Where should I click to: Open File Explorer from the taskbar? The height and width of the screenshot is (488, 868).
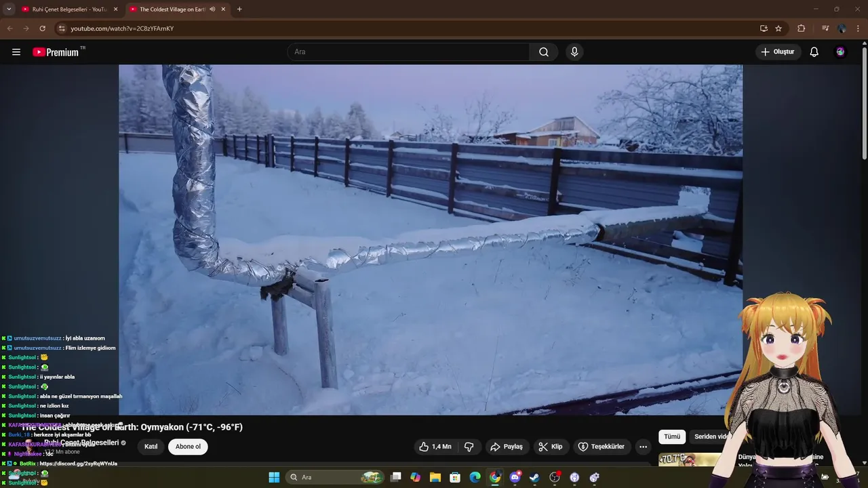(435, 477)
